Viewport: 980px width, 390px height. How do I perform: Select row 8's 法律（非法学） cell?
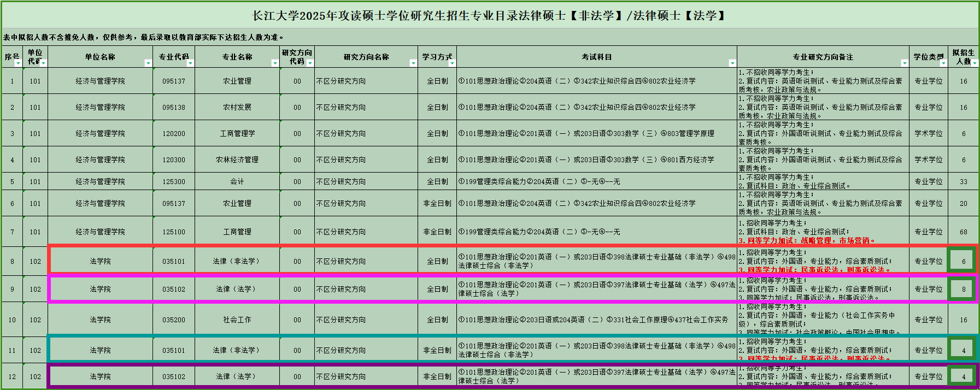coord(237,261)
